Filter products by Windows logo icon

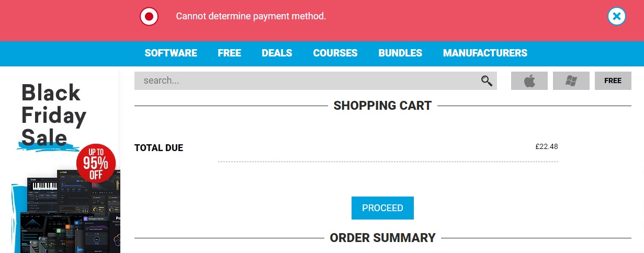tap(571, 81)
